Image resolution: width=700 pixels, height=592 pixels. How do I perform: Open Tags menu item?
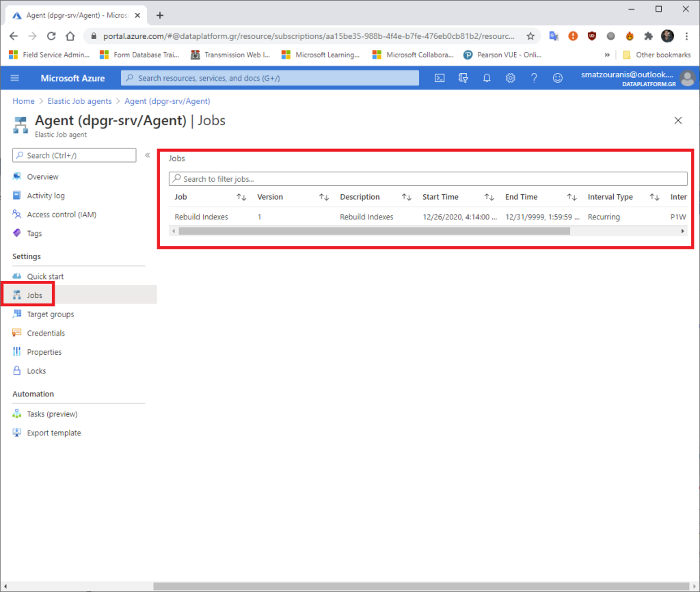(x=34, y=234)
